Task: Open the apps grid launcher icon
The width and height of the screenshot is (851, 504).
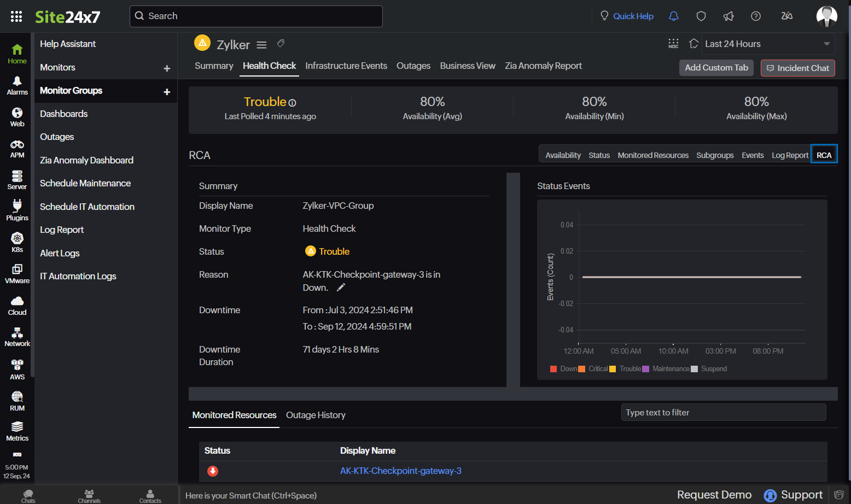Action: (16, 16)
